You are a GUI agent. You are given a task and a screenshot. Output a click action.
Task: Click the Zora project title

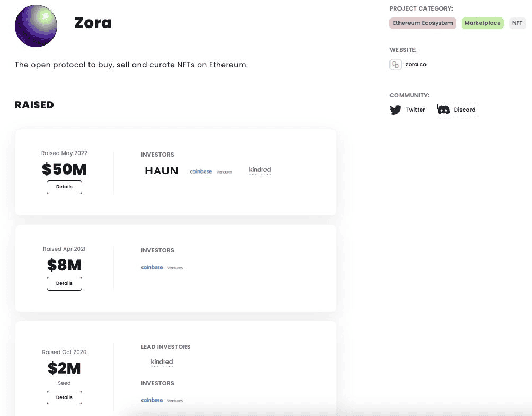93,23
